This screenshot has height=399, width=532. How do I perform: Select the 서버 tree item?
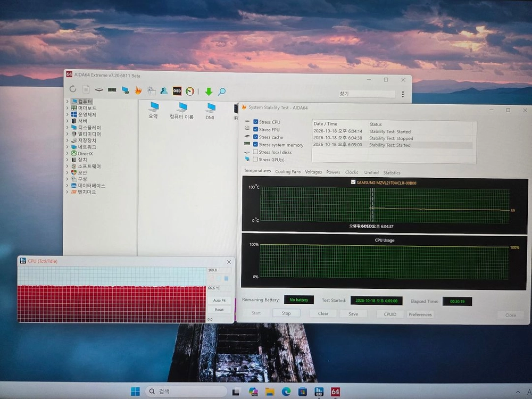point(82,120)
